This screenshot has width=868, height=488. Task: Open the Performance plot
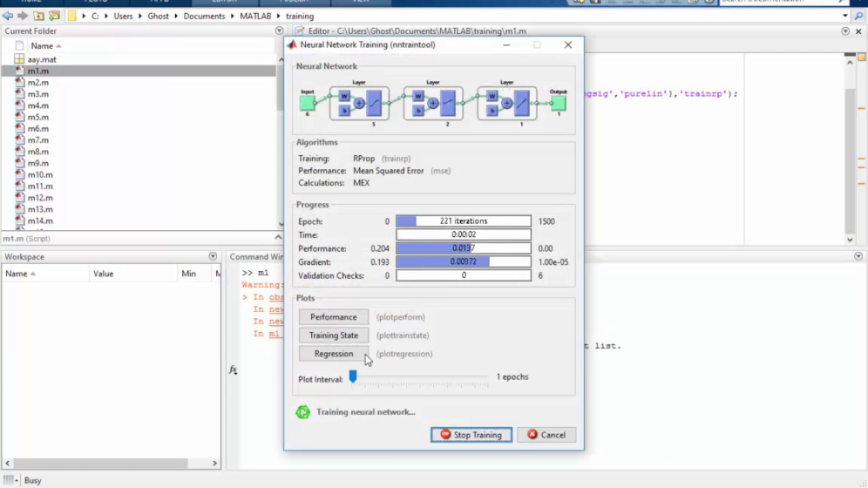coord(334,317)
